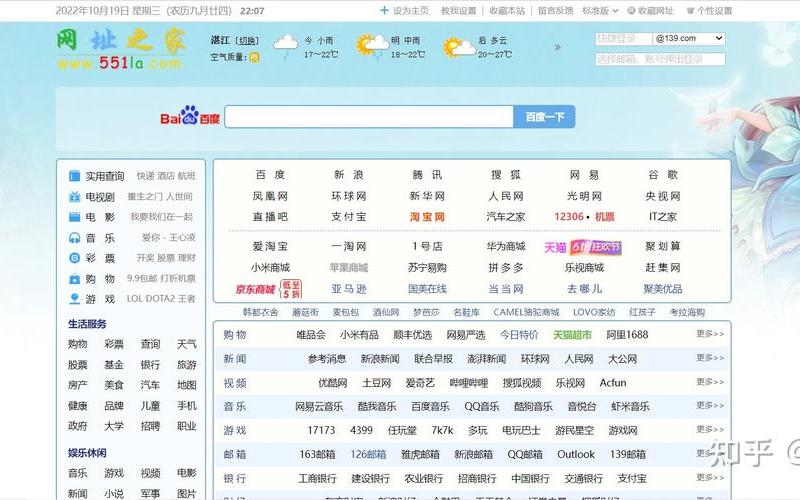This screenshot has height=500, width=800.
Task: Click the 购物 shopping icon
Action: [x=74, y=279]
